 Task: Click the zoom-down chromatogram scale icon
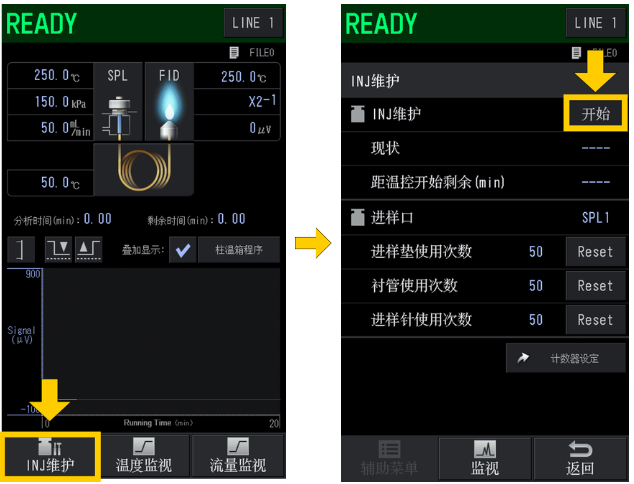pyautogui.click(x=59, y=249)
